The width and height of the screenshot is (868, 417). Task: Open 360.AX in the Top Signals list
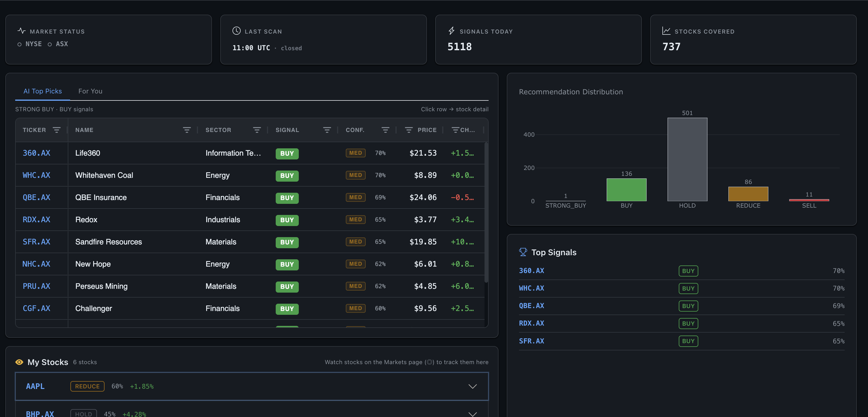tap(531, 271)
